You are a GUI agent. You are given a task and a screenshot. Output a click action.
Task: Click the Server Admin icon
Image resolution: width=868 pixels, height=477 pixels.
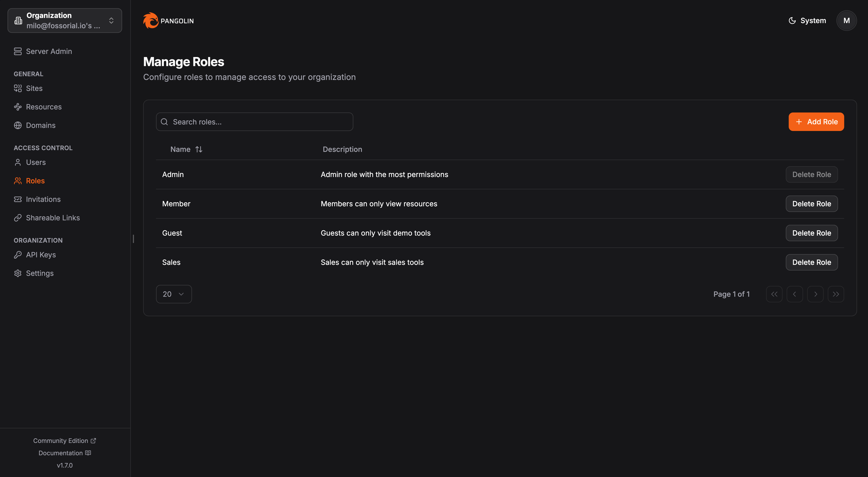pyautogui.click(x=18, y=51)
